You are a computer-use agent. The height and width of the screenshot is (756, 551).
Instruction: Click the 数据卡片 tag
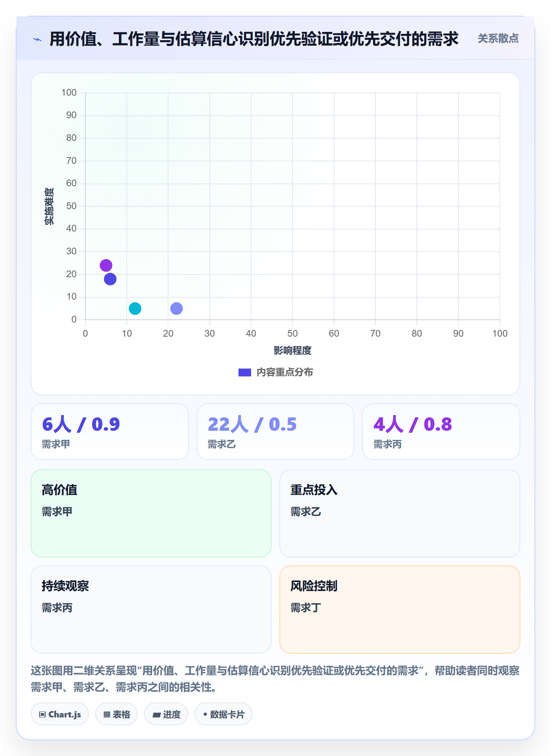click(x=224, y=714)
